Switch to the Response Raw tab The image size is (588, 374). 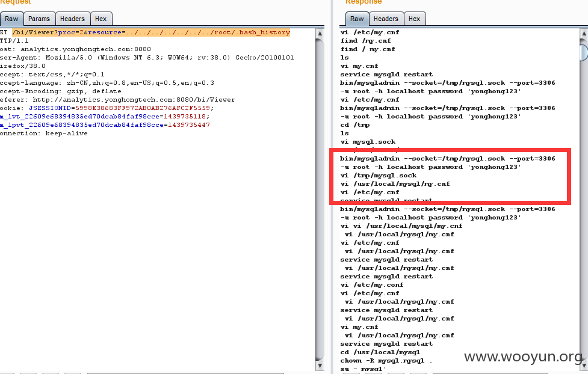tap(357, 19)
